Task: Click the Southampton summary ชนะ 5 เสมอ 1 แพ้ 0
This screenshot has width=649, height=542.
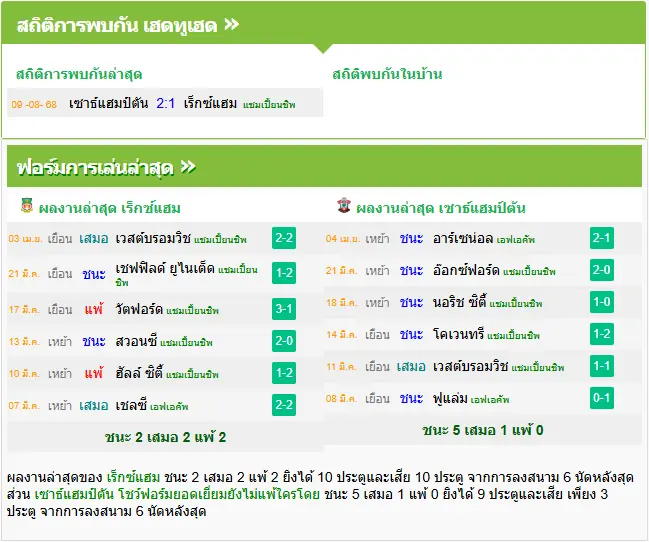Action: [483, 431]
